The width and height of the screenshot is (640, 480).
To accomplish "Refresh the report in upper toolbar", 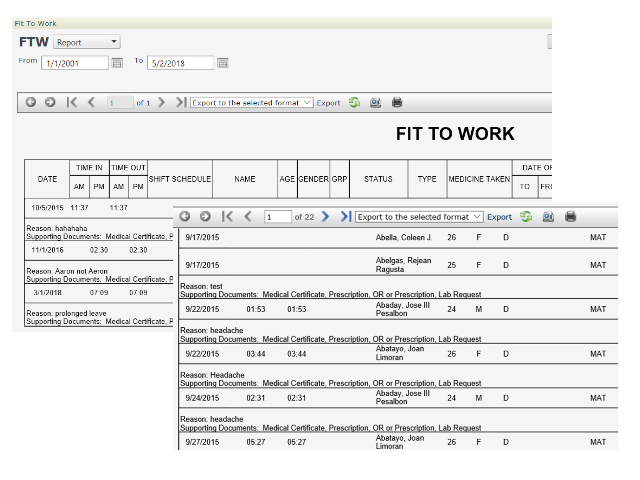I will [x=354, y=102].
